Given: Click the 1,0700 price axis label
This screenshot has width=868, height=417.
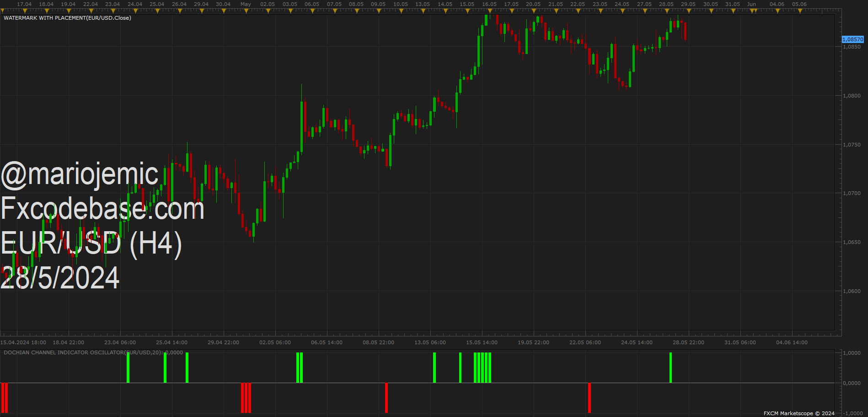Looking at the screenshot, I should coord(852,193).
